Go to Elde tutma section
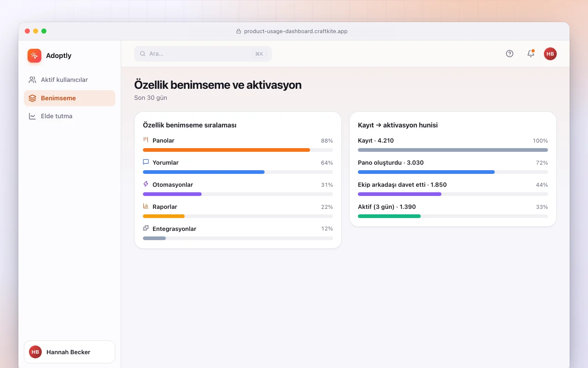This screenshot has width=588, height=368. click(x=69, y=116)
